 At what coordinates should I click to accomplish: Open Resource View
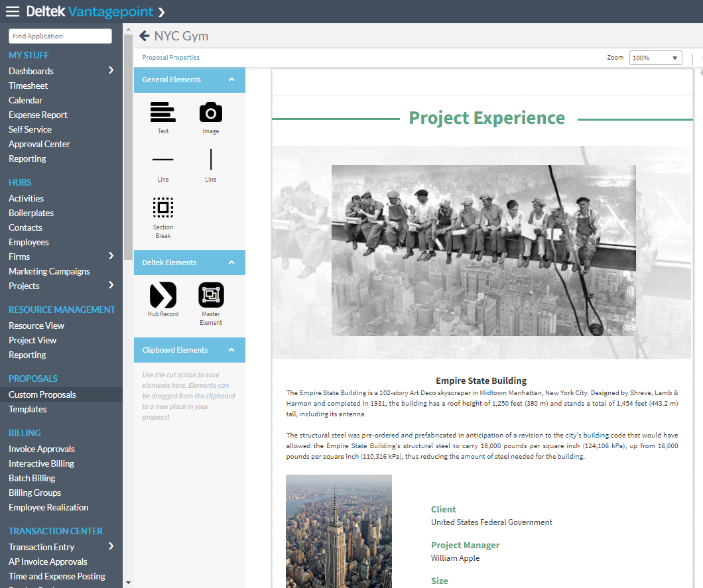pos(36,325)
